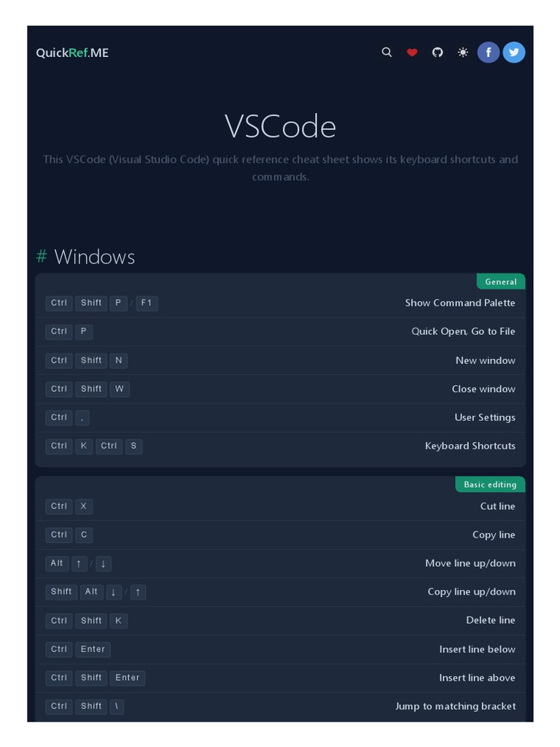Click the Keyboard Shortcuts row label

tap(470, 446)
